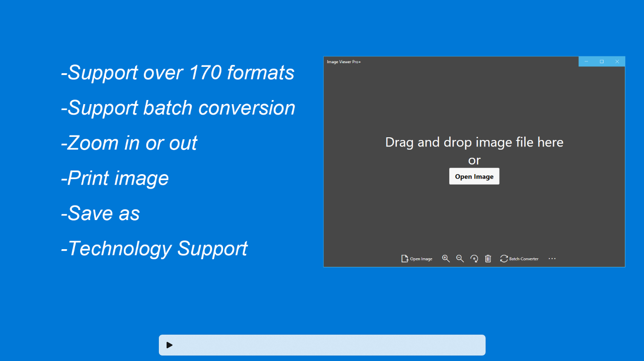Close the Image Viewer Pro+ window
The height and width of the screenshot is (361, 644).
point(617,61)
